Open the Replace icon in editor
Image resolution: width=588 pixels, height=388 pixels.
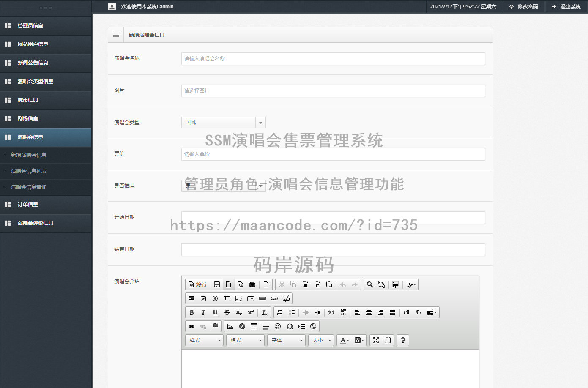tap(382, 284)
